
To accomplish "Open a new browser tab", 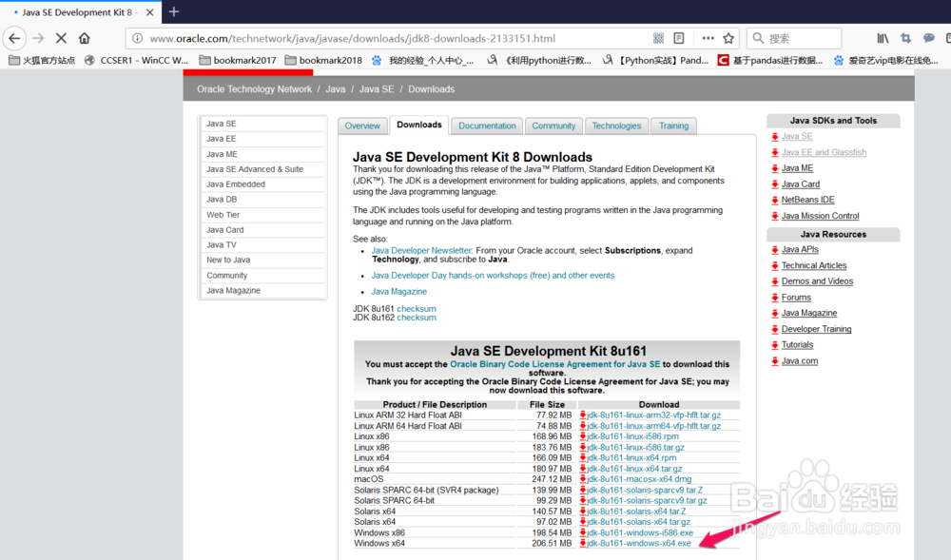I will coord(173,11).
